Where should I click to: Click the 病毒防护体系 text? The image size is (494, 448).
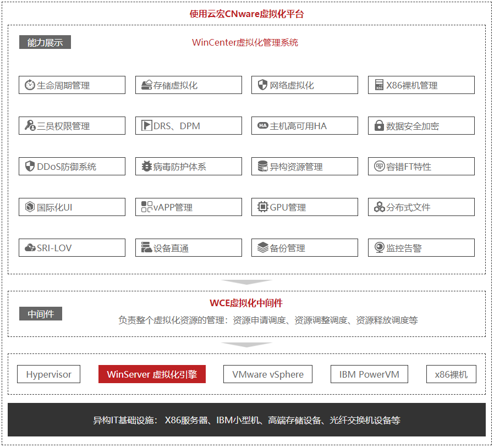click(x=179, y=167)
